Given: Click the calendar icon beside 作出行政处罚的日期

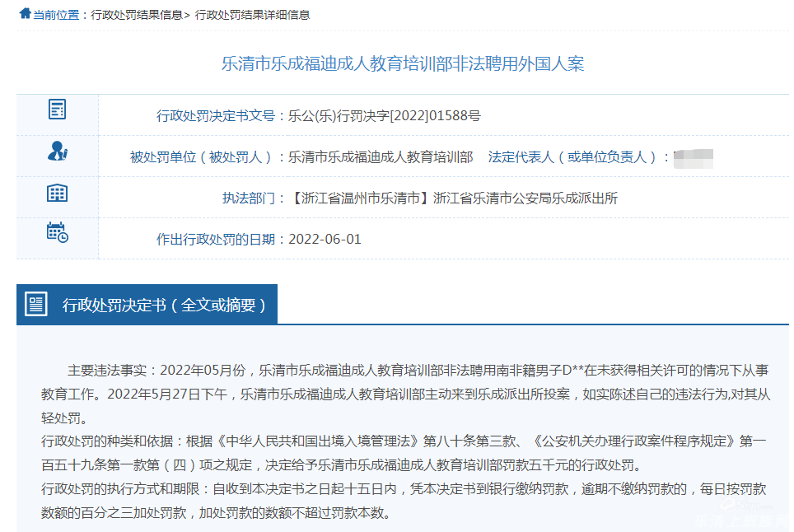Looking at the screenshot, I should coord(57,232).
